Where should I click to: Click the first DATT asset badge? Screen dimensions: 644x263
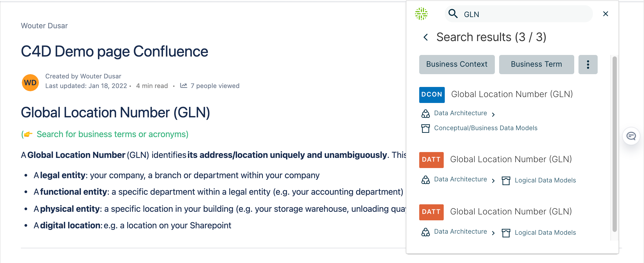431,160
